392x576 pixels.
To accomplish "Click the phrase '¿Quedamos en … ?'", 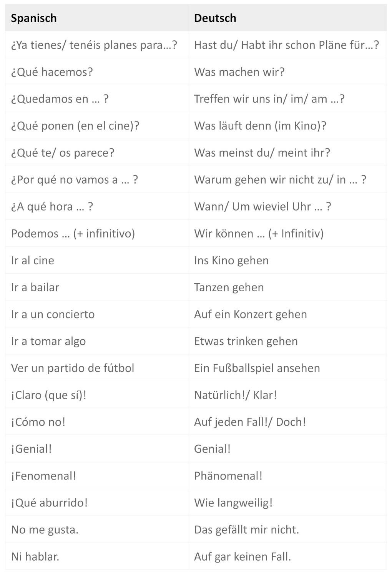I will [60, 99].
